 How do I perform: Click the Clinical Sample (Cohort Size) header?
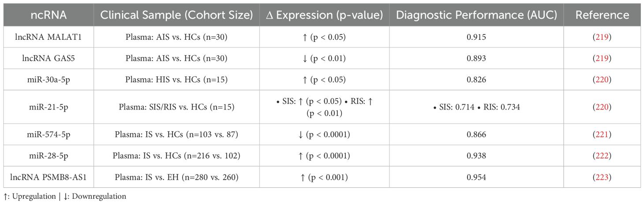(176, 15)
